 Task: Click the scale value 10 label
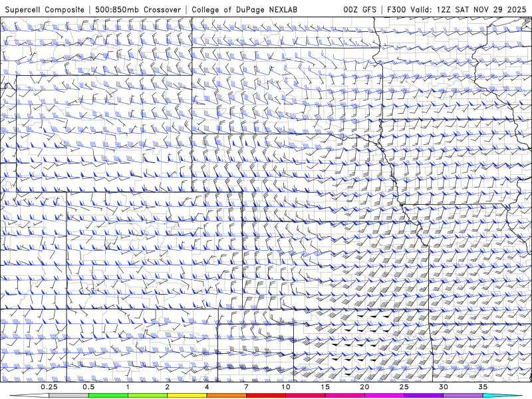coord(286,387)
